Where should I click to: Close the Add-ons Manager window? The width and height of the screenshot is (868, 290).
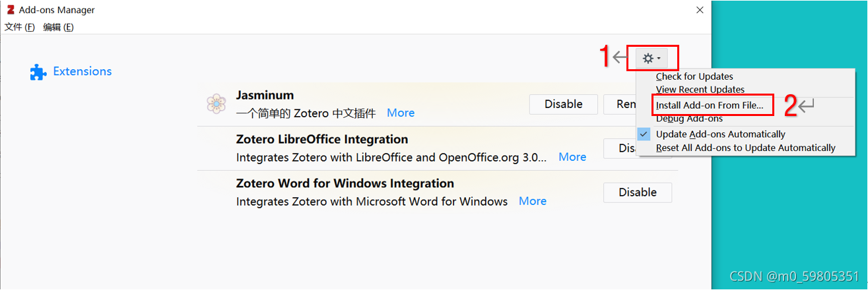700,10
